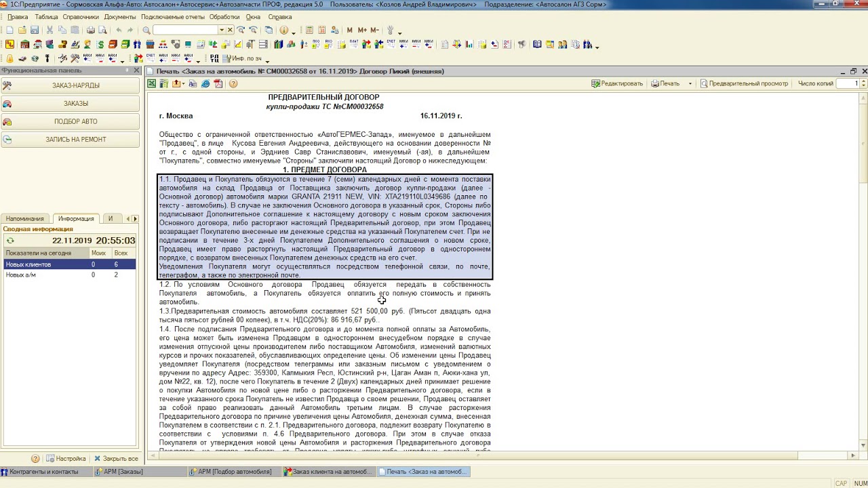Open the calendar icon in toolbar
The height and width of the screenshot is (488, 868).
[322, 30]
